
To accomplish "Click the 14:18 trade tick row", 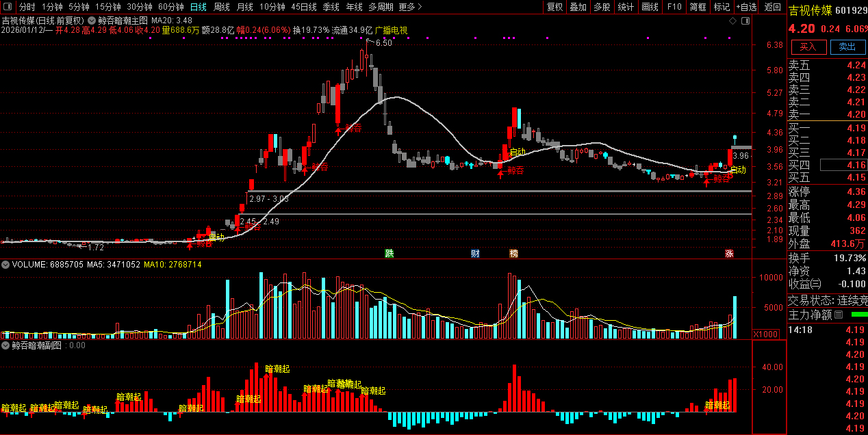I will (x=828, y=330).
